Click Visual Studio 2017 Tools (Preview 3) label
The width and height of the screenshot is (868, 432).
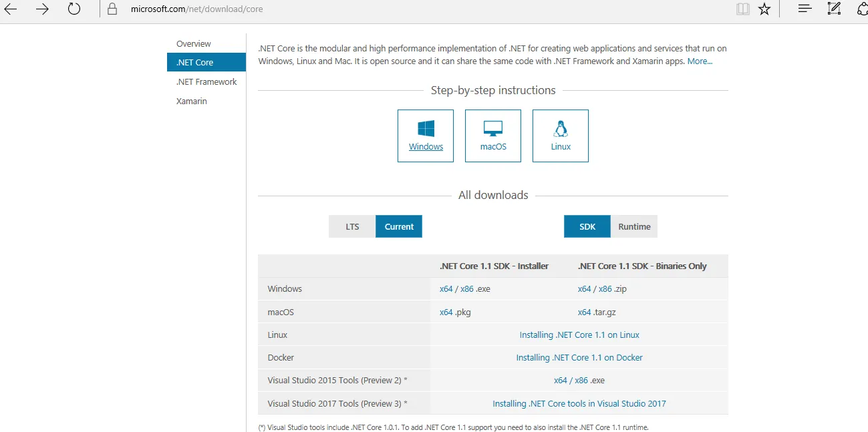[x=337, y=403]
